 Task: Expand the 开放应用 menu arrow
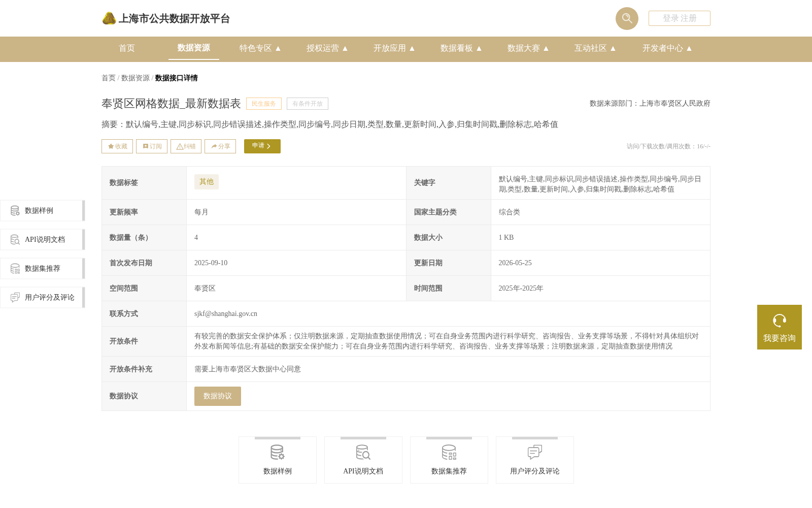tap(412, 48)
